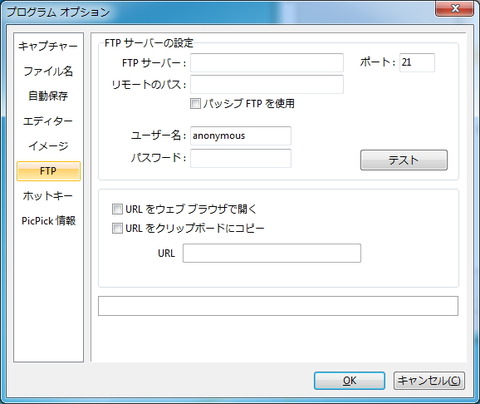Click the empty status box below URL section

click(278, 306)
